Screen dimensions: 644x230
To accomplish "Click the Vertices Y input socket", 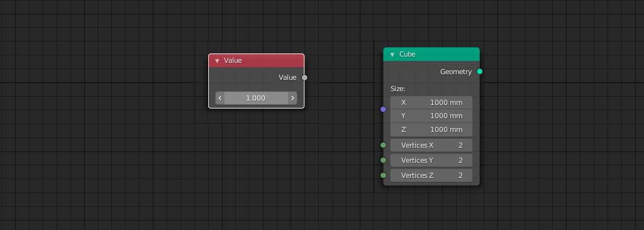I will 383,160.
